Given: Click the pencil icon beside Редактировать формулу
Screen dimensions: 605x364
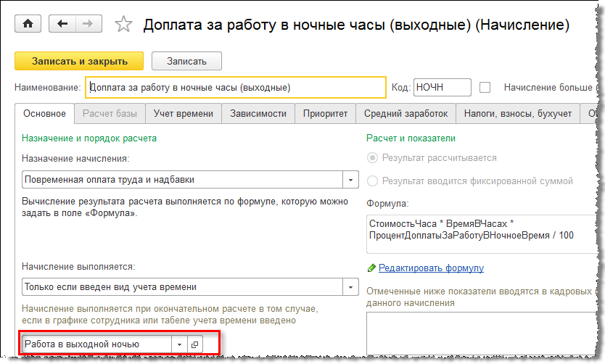Looking at the screenshot, I should click(x=372, y=268).
